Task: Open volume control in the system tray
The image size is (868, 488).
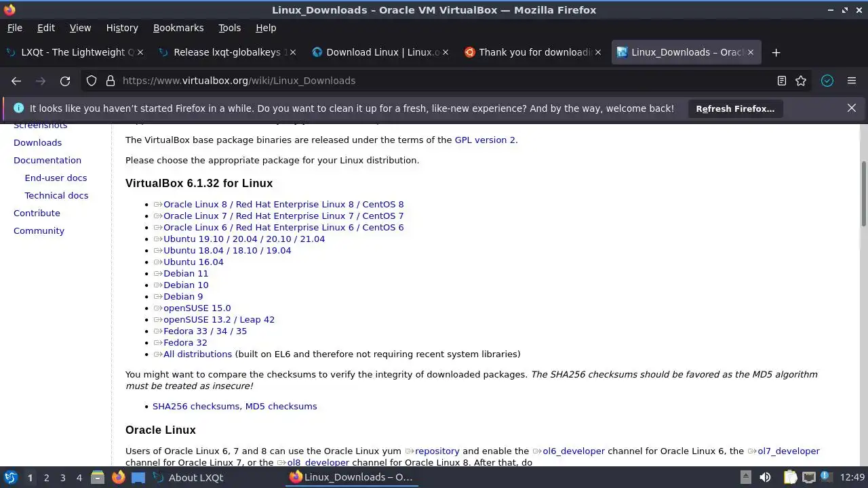Action: click(x=766, y=478)
